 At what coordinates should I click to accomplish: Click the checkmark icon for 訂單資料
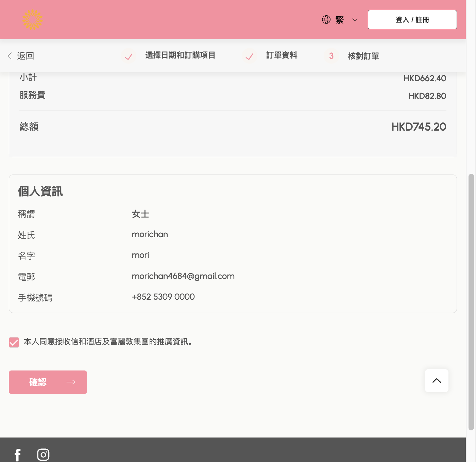(x=249, y=56)
